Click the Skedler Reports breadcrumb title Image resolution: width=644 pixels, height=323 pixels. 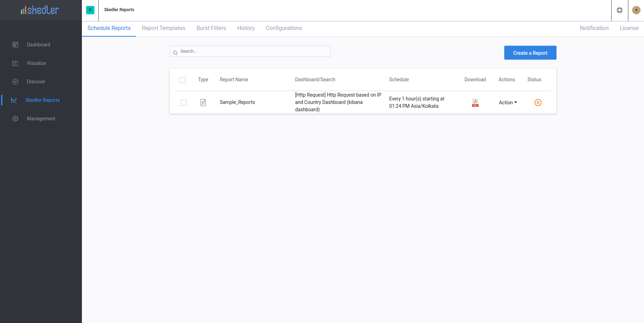click(x=119, y=10)
